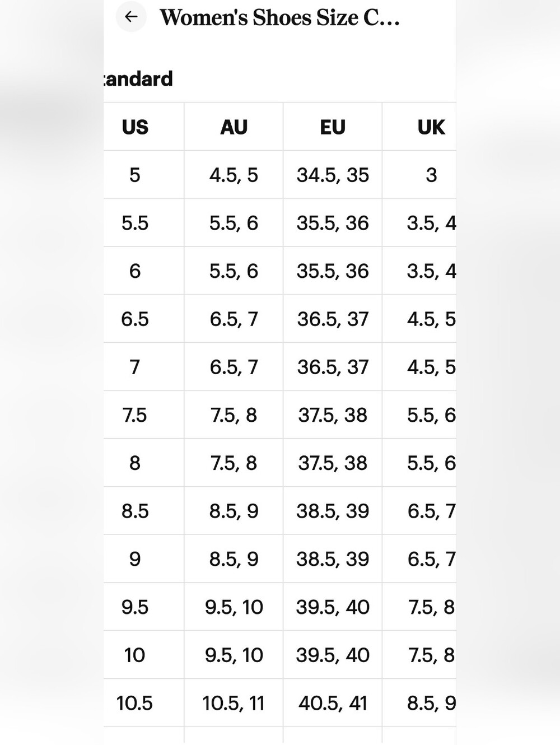Select the EU column header
Viewport: 560px width, 745px height.
point(333,127)
